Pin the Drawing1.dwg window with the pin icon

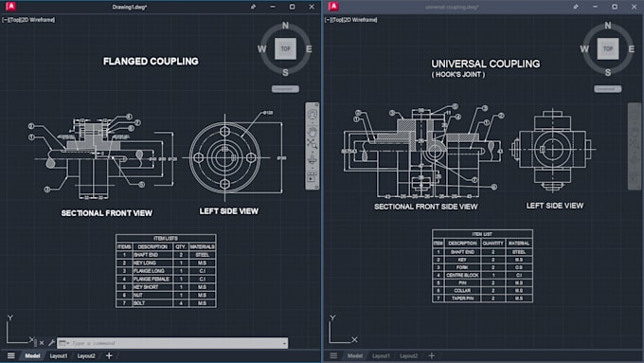coord(254,7)
